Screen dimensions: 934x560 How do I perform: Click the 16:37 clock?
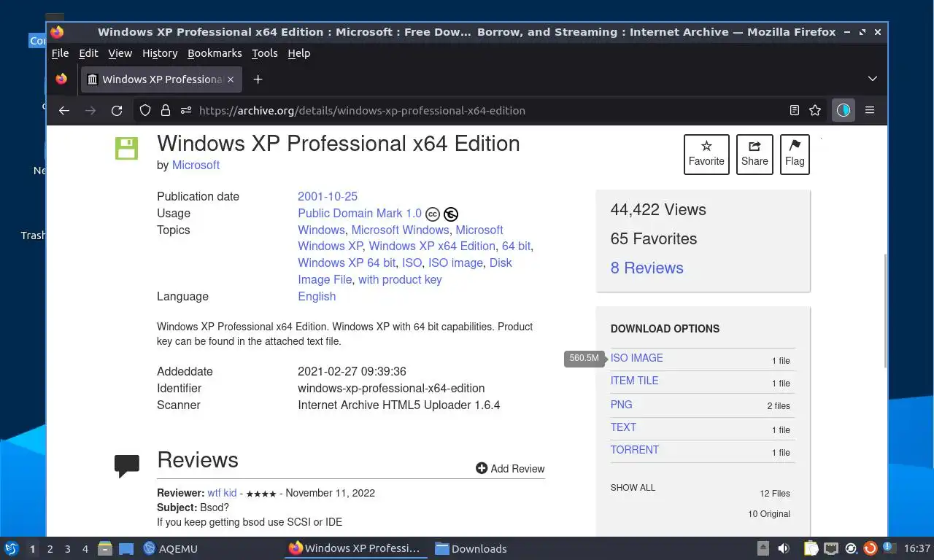click(x=917, y=548)
